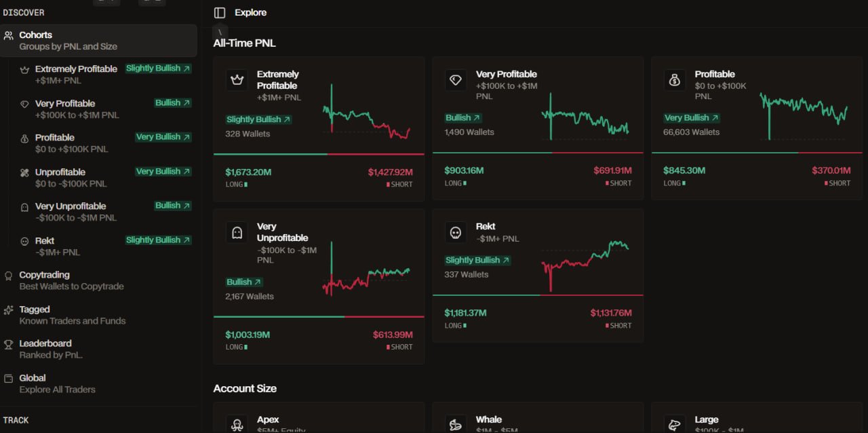Click 66,603 Wallets text
The image size is (868, 433).
pyautogui.click(x=691, y=132)
